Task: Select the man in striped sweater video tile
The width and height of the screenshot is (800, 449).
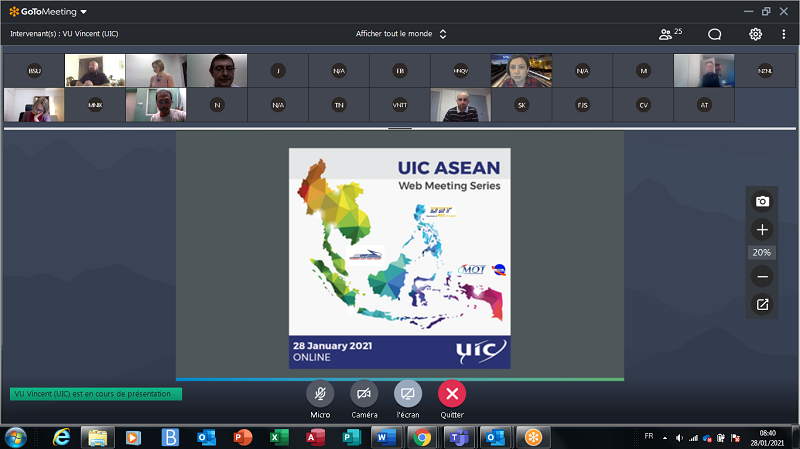Action: (x=461, y=105)
